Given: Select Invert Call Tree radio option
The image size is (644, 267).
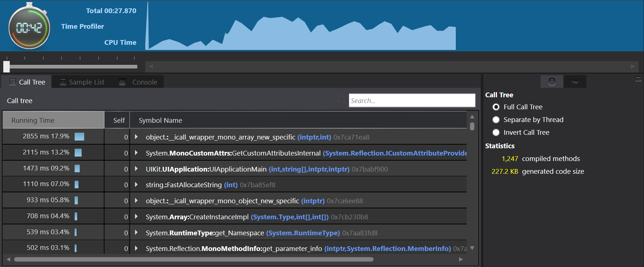Looking at the screenshot, I should 496,133.
